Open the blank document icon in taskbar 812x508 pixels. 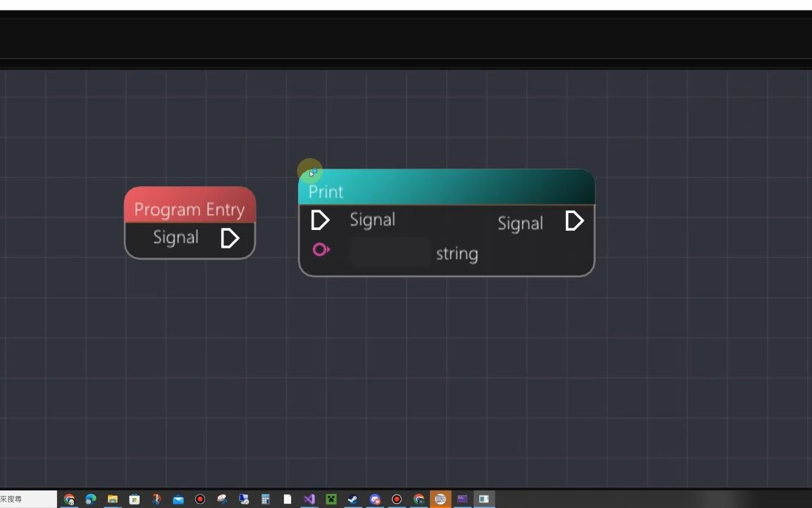[x=287, y=500]
